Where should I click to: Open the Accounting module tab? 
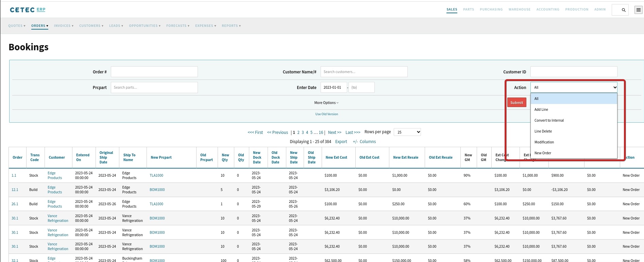[x=548, y=10]
